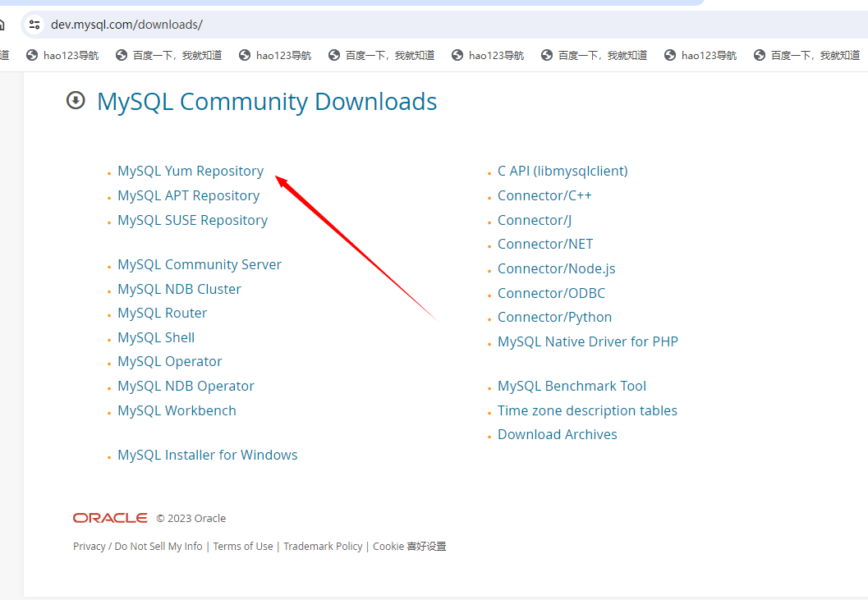Open the Trademark Policy footer link

[x=323, y=547]
